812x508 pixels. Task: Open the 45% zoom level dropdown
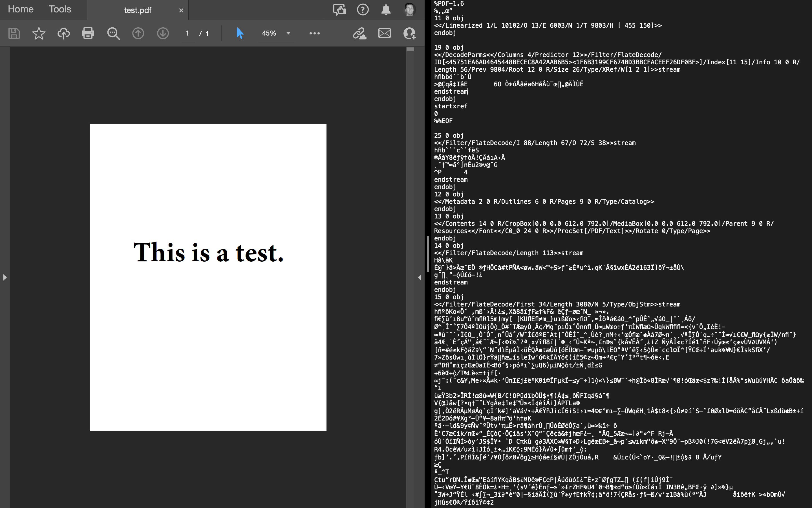tap(276, 33)
